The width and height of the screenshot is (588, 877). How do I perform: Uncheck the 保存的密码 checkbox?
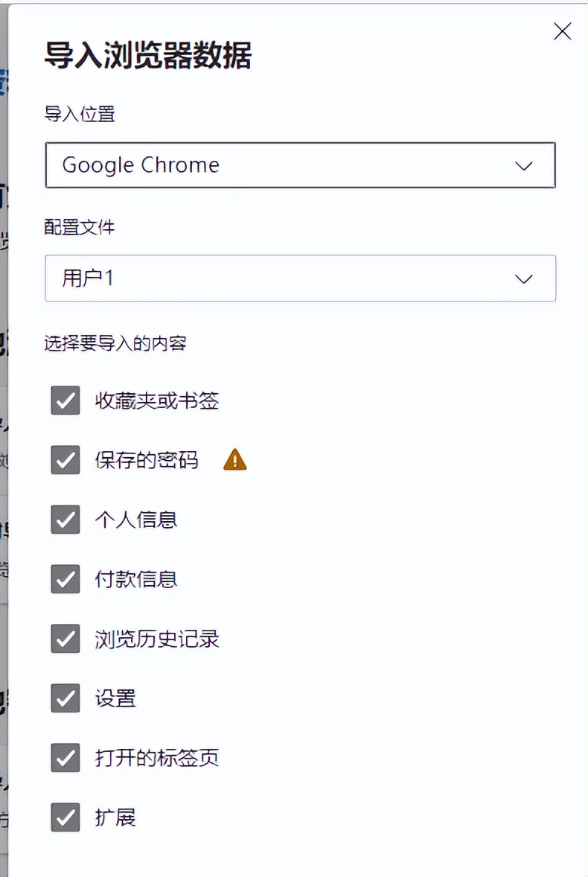(65, 460)
